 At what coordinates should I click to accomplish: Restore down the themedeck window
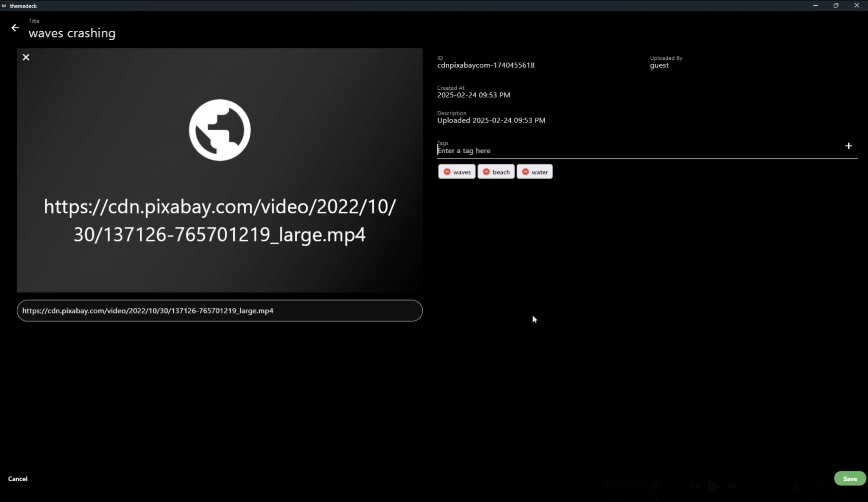pos(836,6)
